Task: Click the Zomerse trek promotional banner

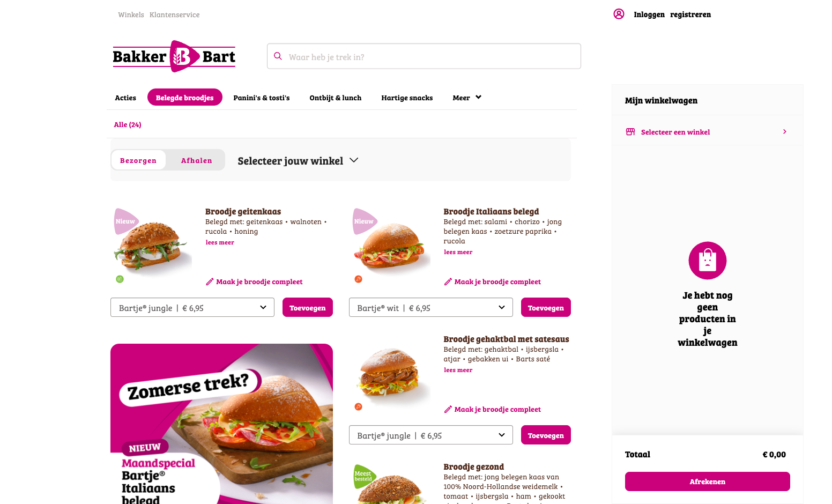Action: (221, 424)
